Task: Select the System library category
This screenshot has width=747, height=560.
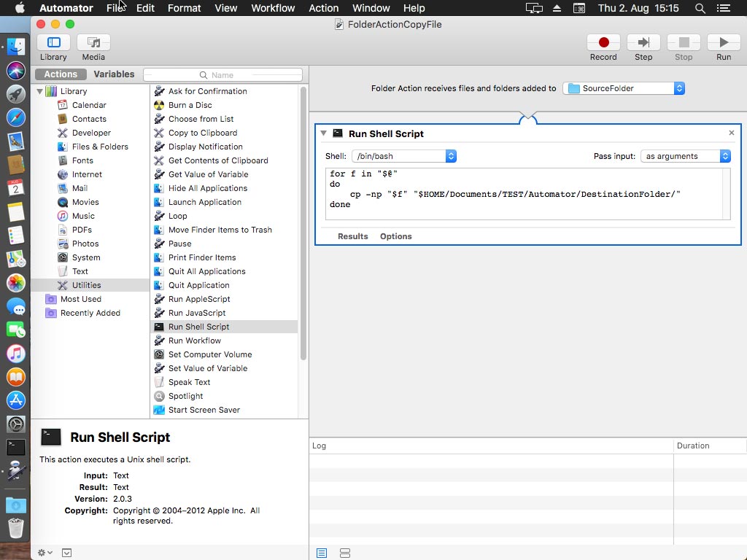Action: click(x=86, y=257)
